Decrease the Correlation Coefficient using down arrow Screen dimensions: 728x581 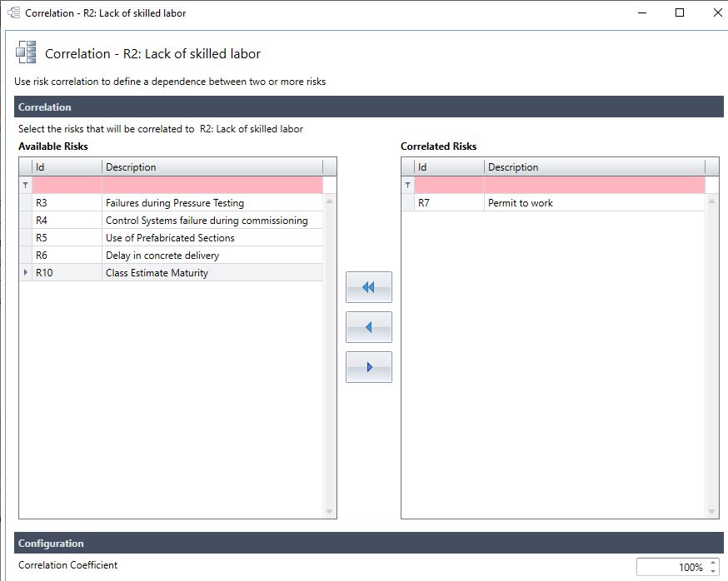pyautogui.click(x=712, y=571)
